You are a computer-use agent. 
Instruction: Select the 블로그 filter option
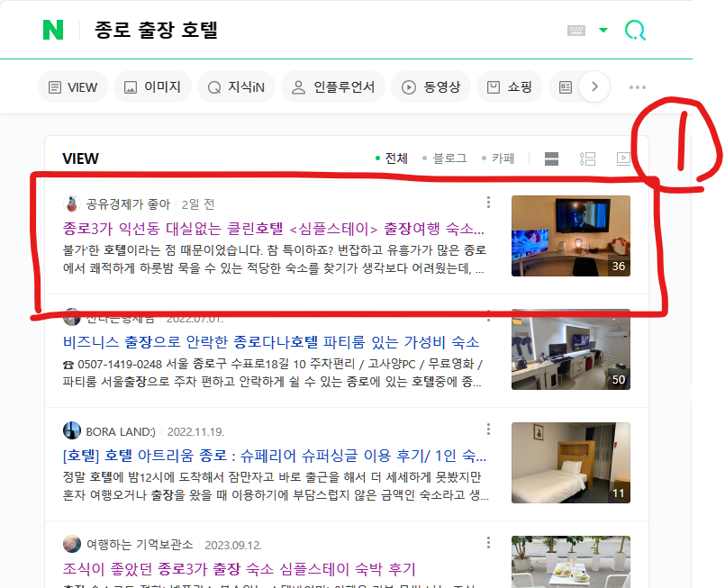click(444, 158)
